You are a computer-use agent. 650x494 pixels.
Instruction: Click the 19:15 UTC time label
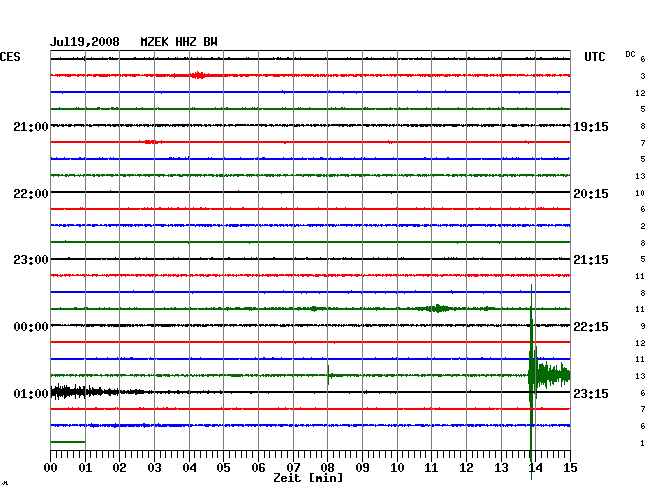[x=590, y=126]
